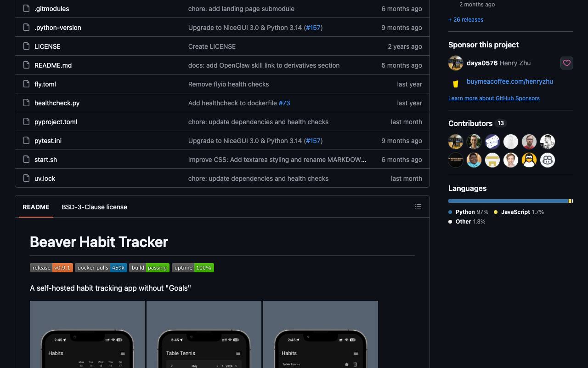The width and height of the screenshot is (588, 368).
Task: Click the '+ 26 releases' link
Action: (x=466, y=20)
